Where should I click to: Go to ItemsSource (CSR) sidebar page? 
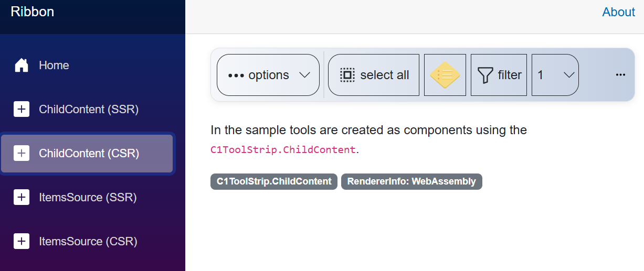(88, 241)
